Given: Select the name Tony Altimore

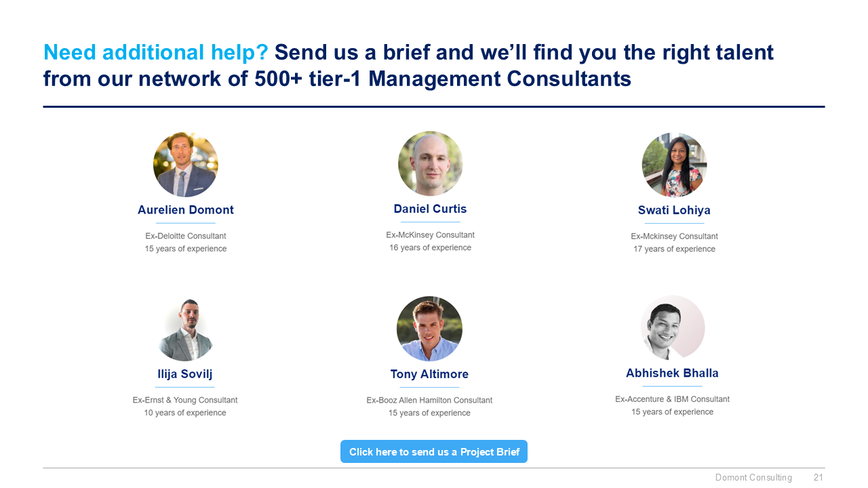Looking at the screenshot, I should (429, 374).
